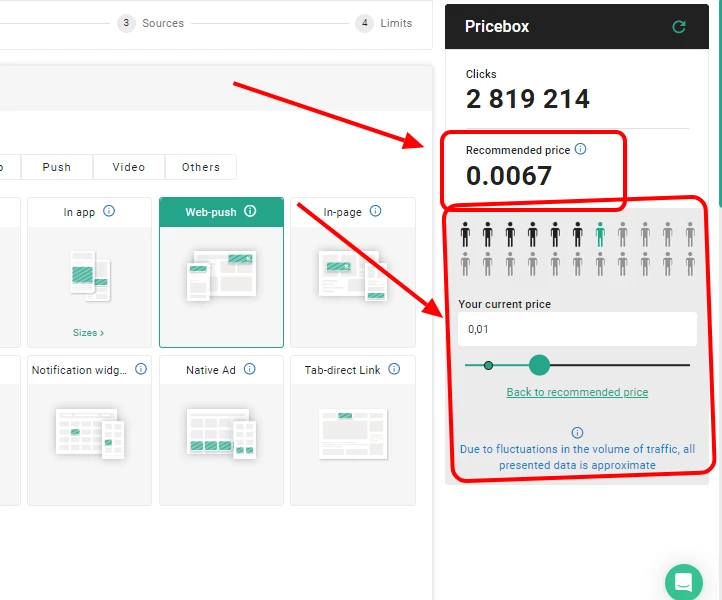Expand Sizes under In app
This screenshot has height=600, width=722.
pos(88,332)
